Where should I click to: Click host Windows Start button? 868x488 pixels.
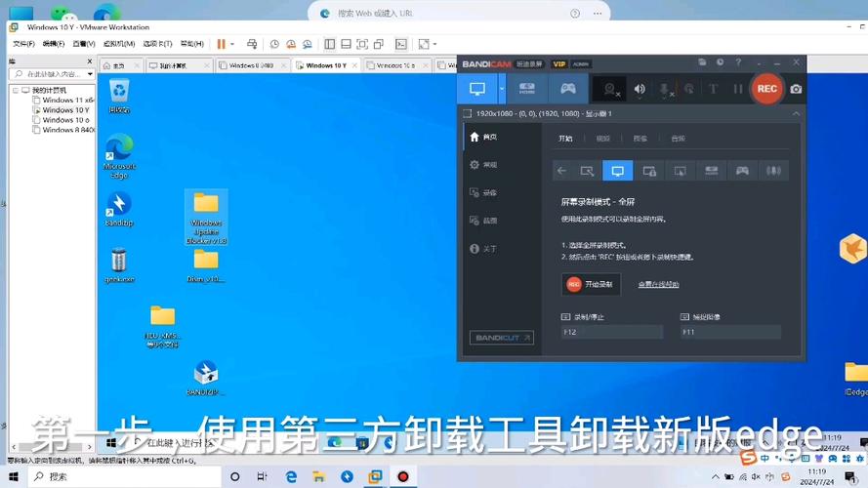(x=14, y=476)
